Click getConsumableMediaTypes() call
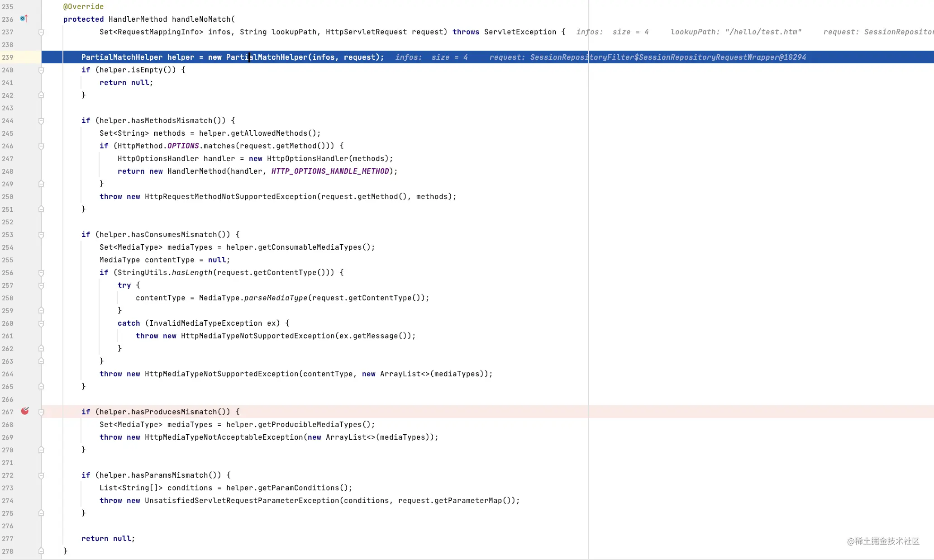Image resolution: width=934 pixels, height=560 pixels. tap(314, 247)
